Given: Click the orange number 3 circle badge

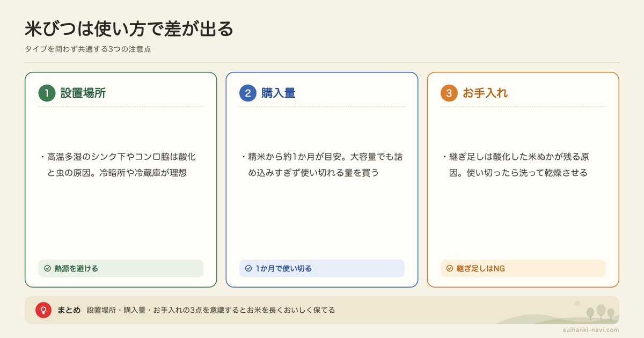Looking at the screenshot, I should [449, 93].
